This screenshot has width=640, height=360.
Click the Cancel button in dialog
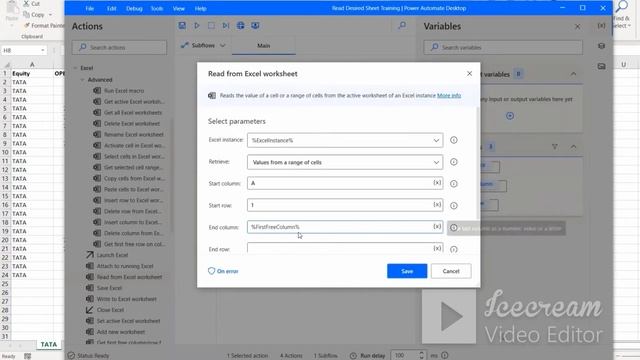(451, 271)
